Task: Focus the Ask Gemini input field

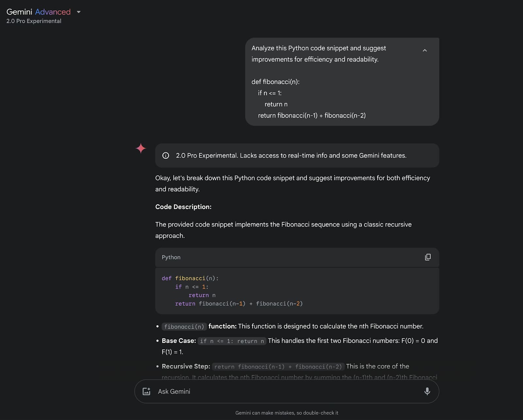Action: point(287,391)
